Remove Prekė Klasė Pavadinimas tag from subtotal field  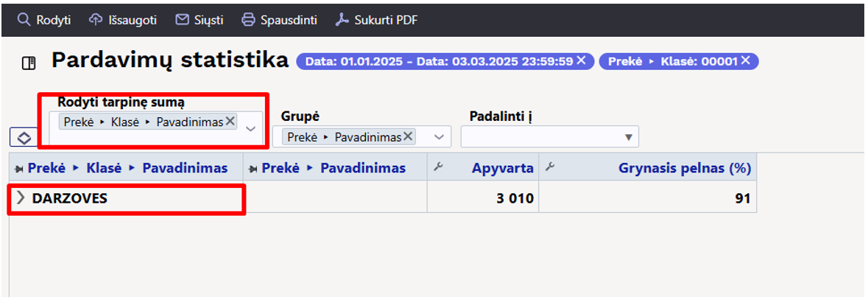[230, 122]
